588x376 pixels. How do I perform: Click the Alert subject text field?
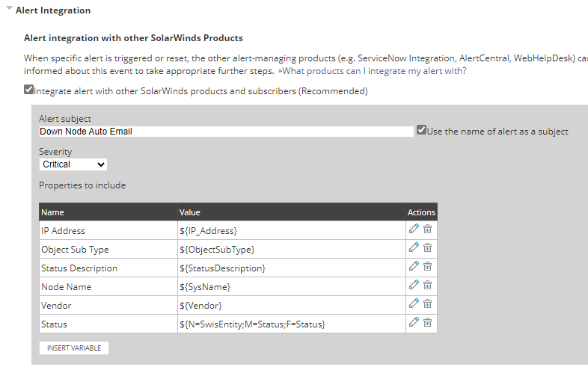226,132
